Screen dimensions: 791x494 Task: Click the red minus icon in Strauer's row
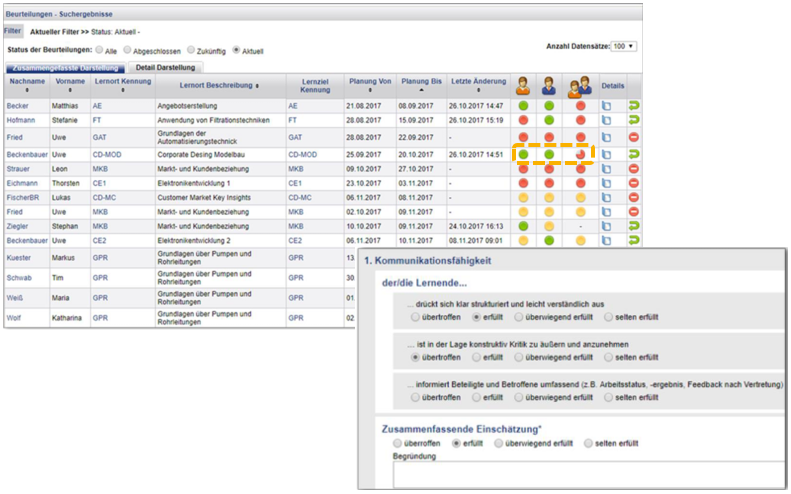(634, 169)
